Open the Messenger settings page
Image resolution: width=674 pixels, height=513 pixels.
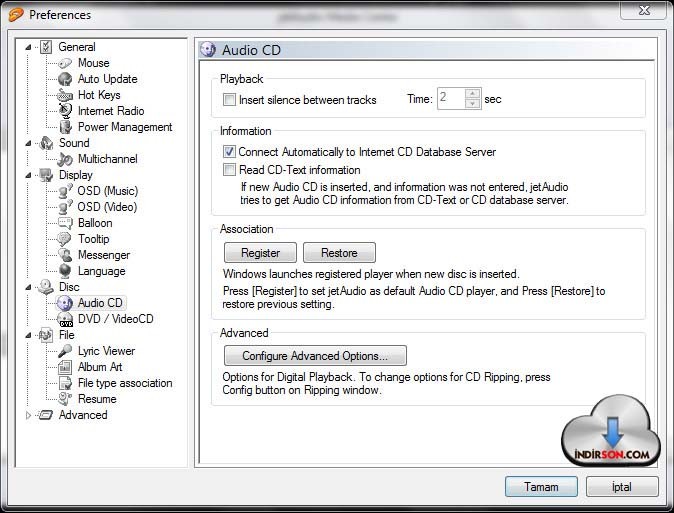coord(104,255)
